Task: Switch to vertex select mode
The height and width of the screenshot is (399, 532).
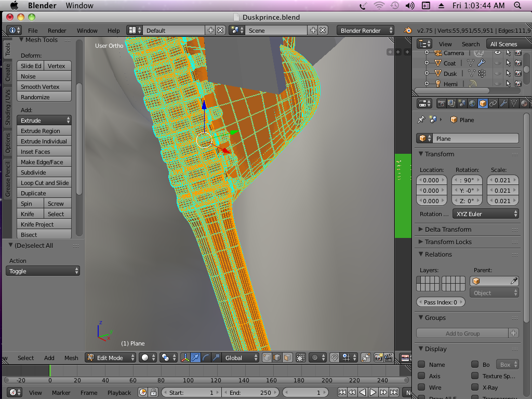Action: click(267, 357)
